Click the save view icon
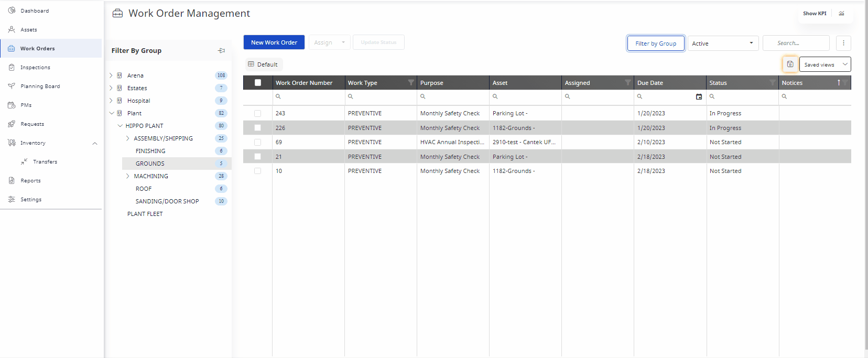The height and width of the screenshot is (358, 868). tap(790, 64)
